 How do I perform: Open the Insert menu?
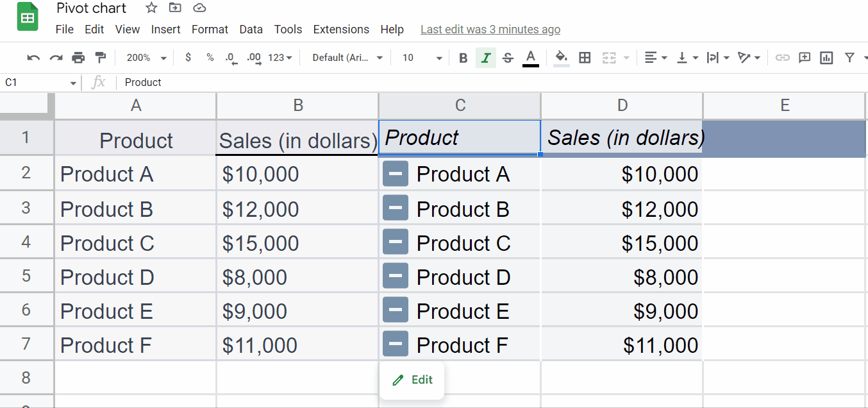pos(166,30)
